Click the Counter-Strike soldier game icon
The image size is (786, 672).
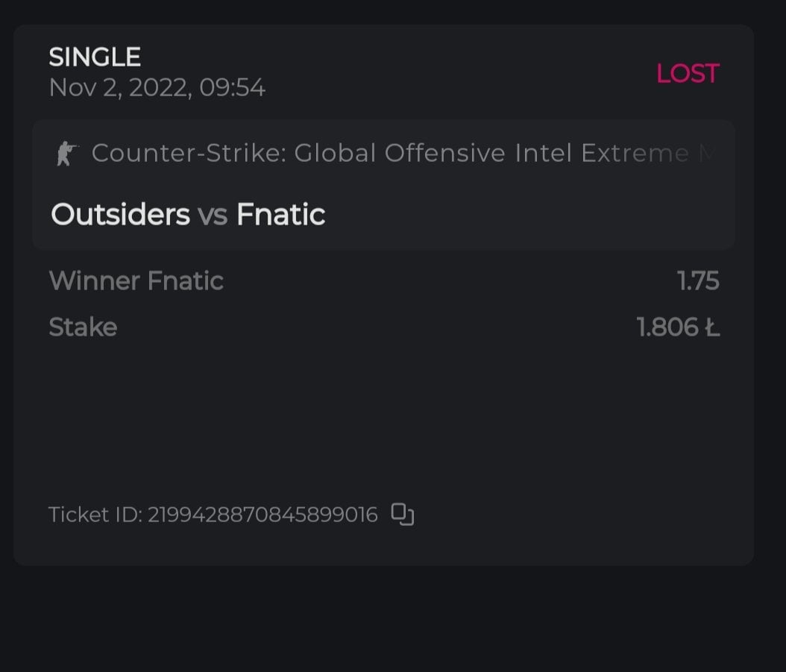[x=66, y=154]
